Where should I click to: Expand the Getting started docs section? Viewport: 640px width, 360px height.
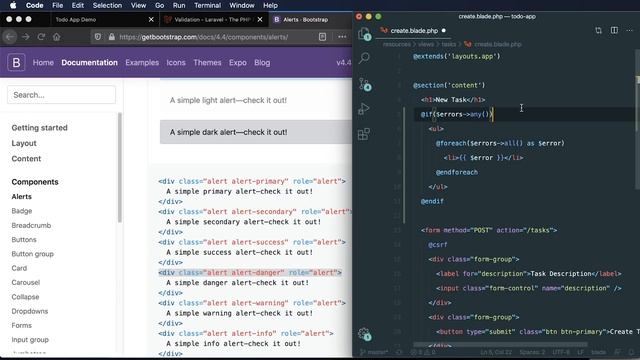coord(40,128)
